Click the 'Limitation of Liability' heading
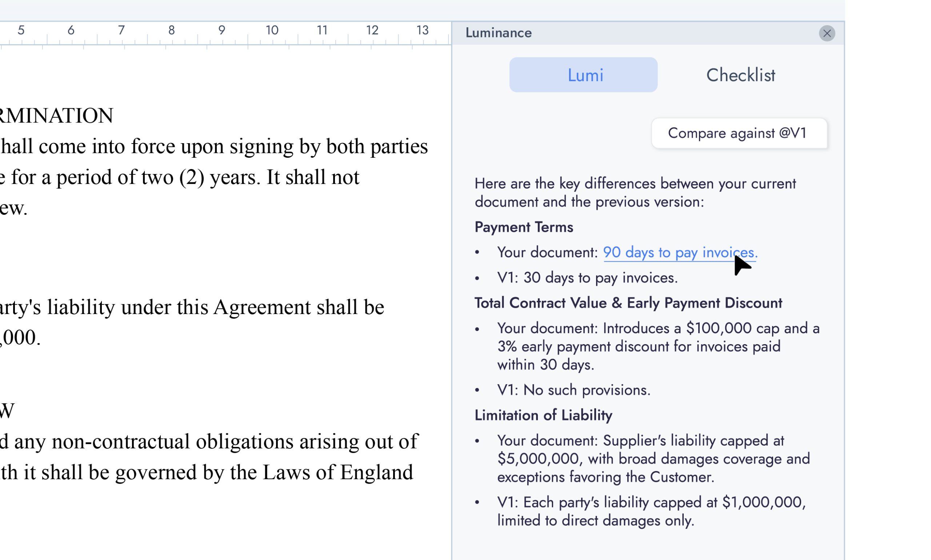The image size is (931, 560). [x=543, y=415]
